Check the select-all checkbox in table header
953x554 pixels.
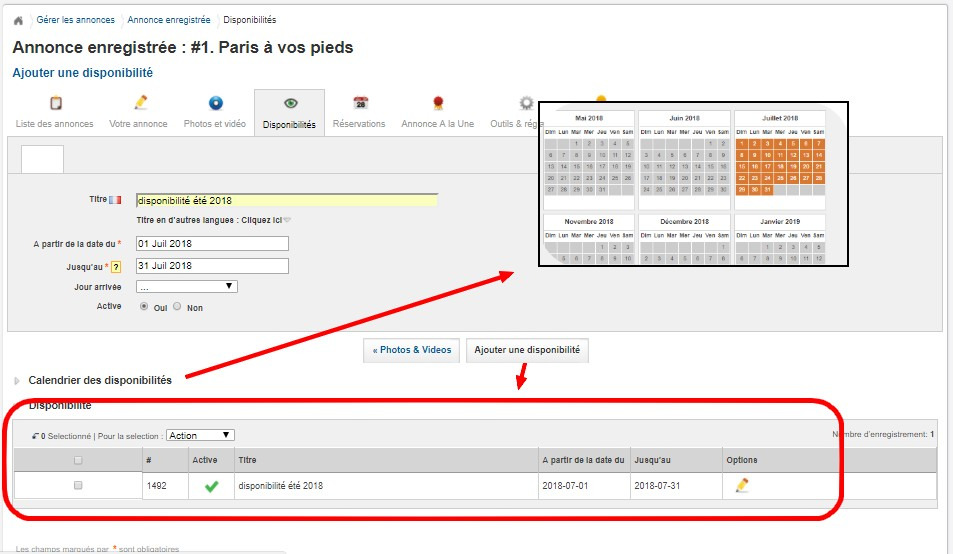[78, 460]
